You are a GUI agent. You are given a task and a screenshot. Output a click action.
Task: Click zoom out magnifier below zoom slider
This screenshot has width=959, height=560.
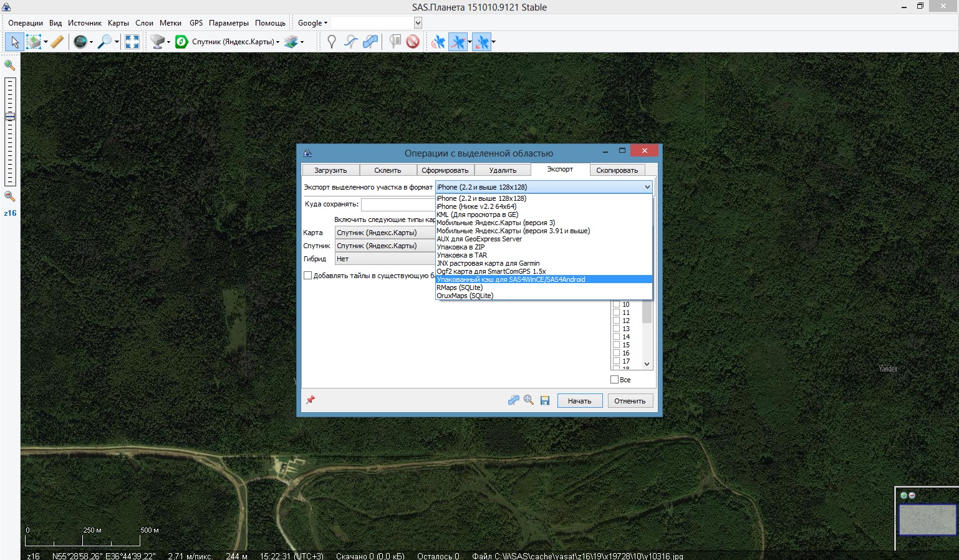click(10, 196)
